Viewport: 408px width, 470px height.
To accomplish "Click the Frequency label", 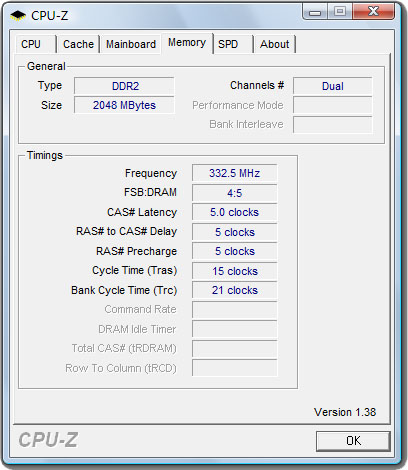I will [x=151, y=173].
